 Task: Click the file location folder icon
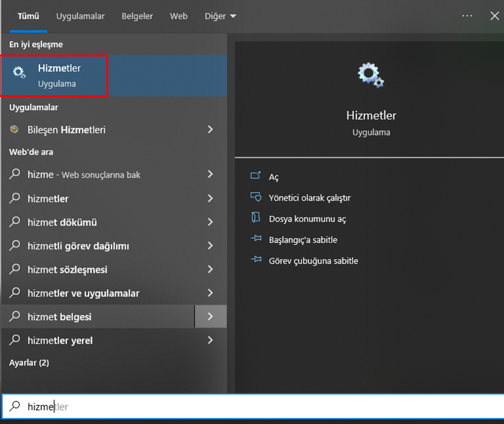pyautogui.click(x=256, y=217)
